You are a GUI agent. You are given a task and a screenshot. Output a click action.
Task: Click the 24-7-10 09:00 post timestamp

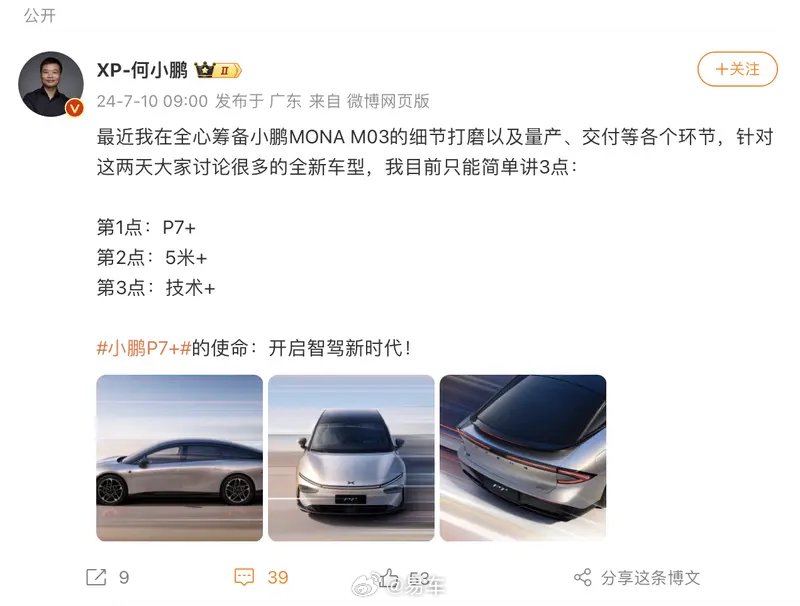[152, 100]
